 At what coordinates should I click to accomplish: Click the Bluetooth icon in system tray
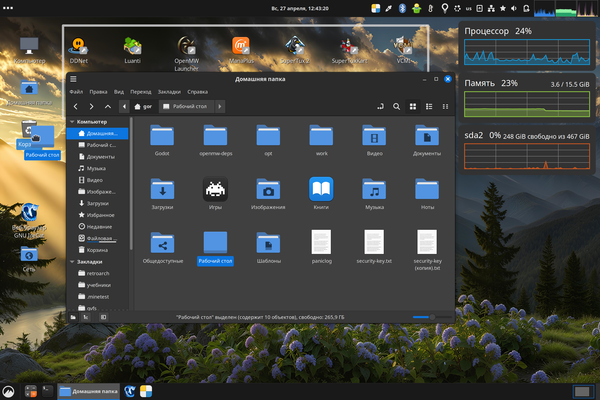pyautogui.click(x=402, y=8)
